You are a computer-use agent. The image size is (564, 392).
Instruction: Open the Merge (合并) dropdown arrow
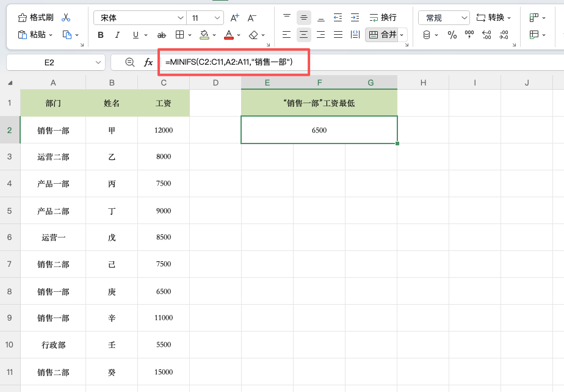pos(402,35)
